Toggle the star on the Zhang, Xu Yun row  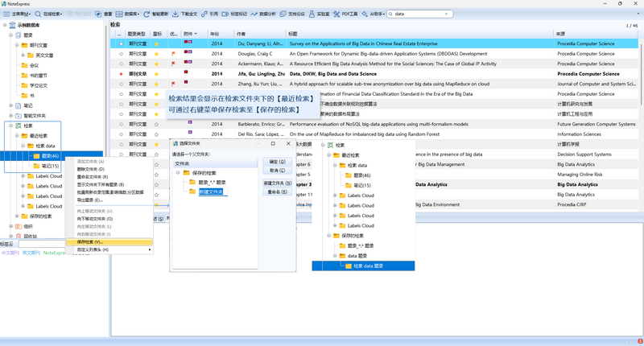(156, 84)
